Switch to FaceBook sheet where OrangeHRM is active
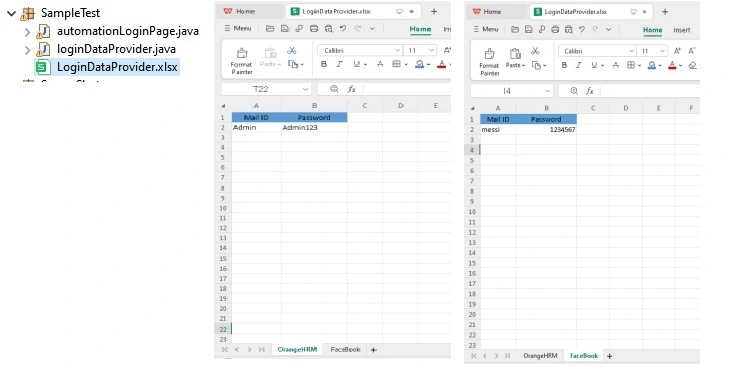The image size is (730, 374). (x=345, y=349)
